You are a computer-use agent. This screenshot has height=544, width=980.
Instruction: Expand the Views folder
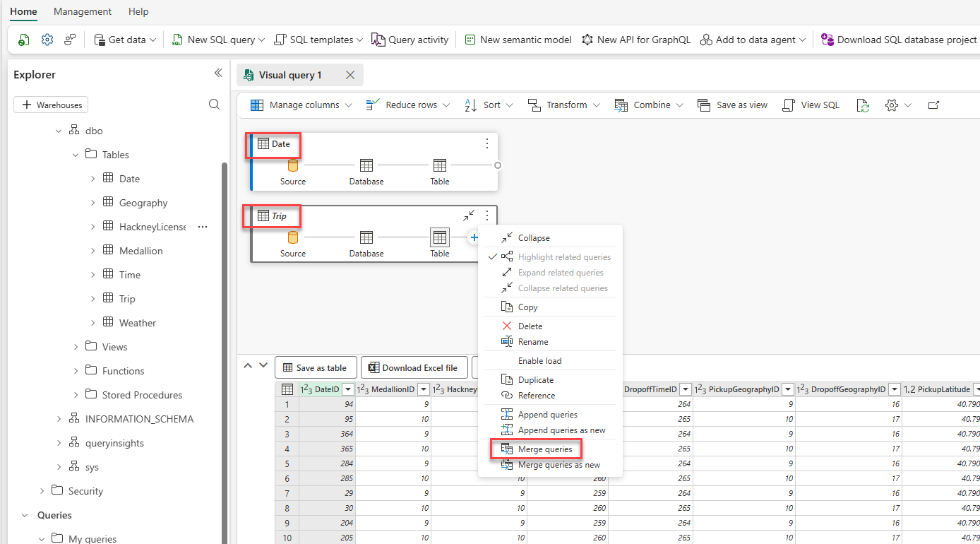coord(76,347)
